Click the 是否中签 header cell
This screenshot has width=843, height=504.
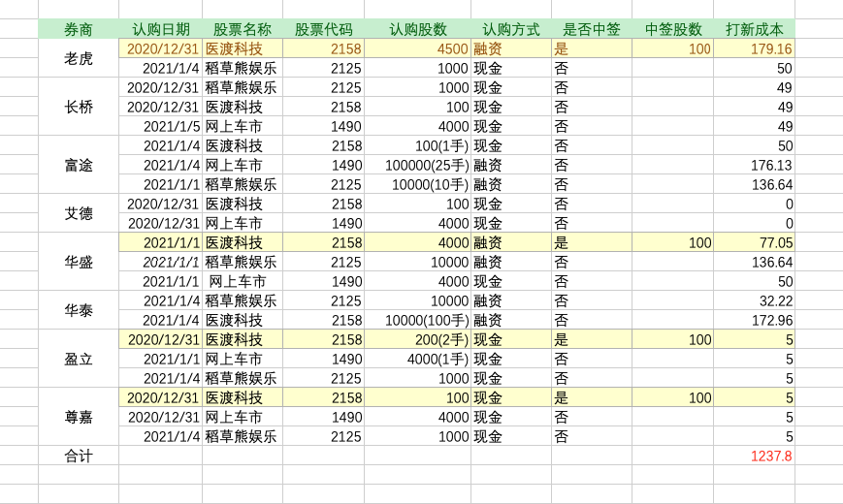coord(591,29)
